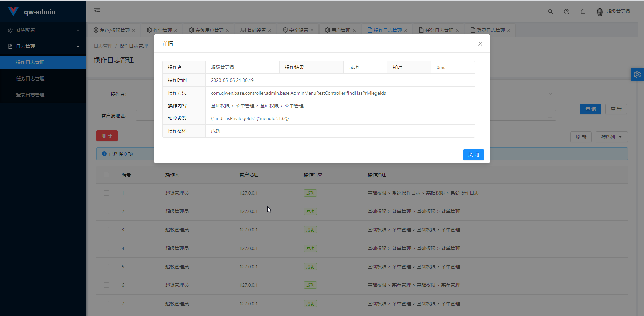Open the help question mark icon
The width and height of the screenshot is (644, 316).
coord(567,11)
